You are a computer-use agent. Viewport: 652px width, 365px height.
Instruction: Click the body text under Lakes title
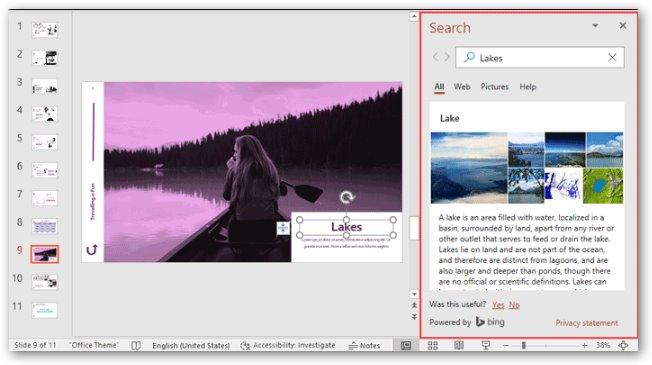pyautogui.click(x=346, y=243)
